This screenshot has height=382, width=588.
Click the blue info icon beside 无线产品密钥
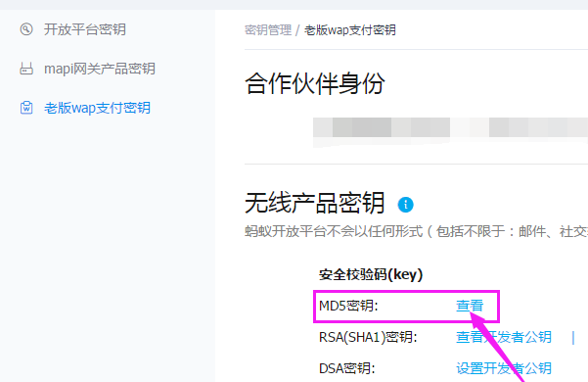click(405, 205)
